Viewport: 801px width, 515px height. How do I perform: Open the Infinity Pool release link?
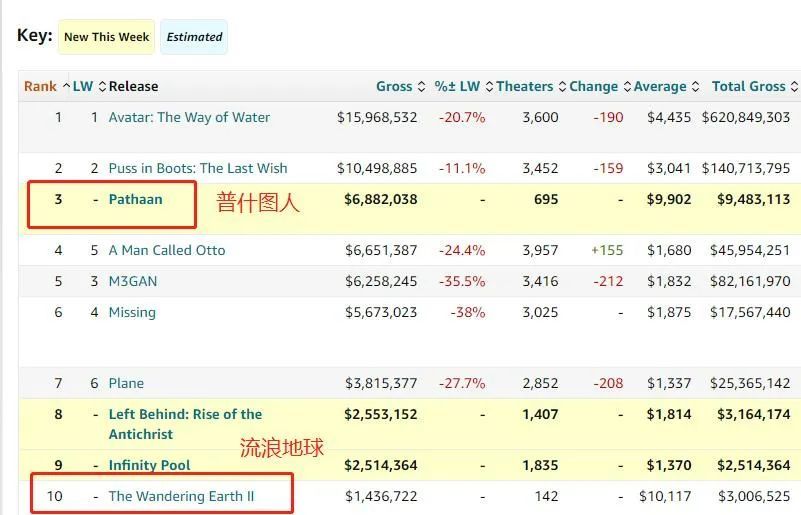149,465
